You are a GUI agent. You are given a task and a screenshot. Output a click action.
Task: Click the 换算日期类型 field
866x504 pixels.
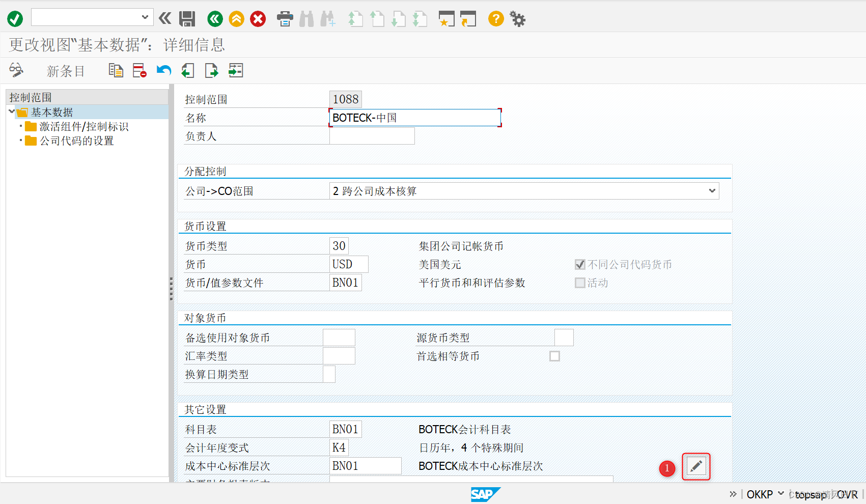pyautogui.click(x=329, y=374)
